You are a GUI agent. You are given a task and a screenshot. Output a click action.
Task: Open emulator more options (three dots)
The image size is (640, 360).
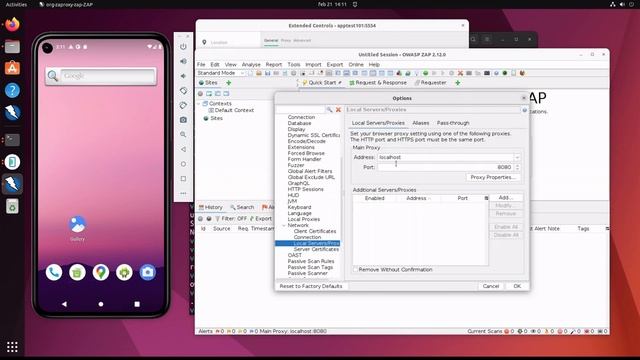click(183, 193)
